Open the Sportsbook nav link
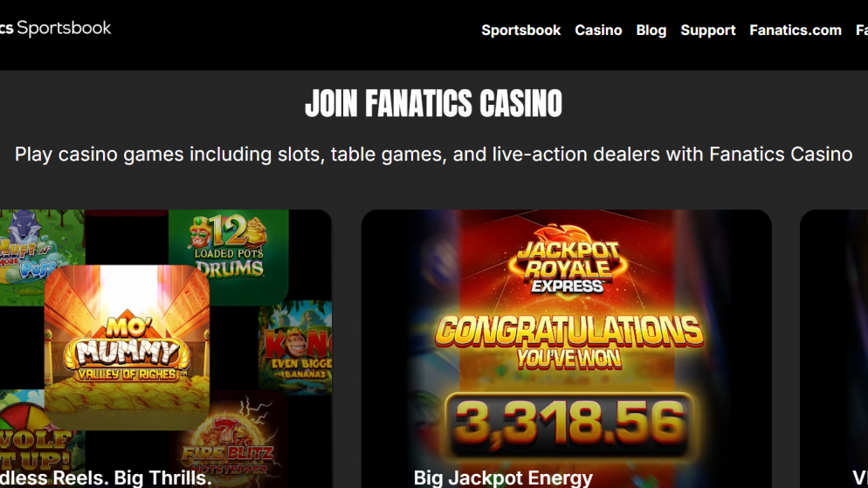This screenshot has width=868, height=488. (x=521, y=30)
